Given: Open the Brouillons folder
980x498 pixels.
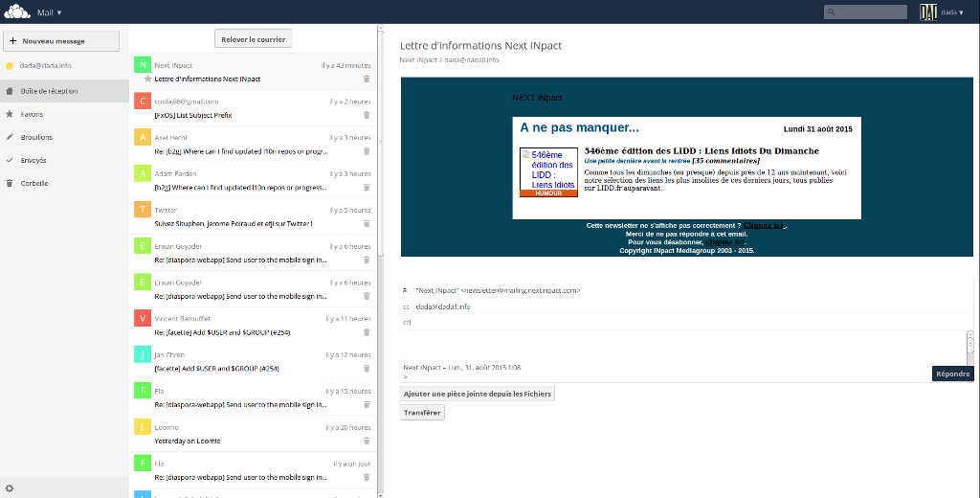Looking at the screenshot, I should pos(64,137).
